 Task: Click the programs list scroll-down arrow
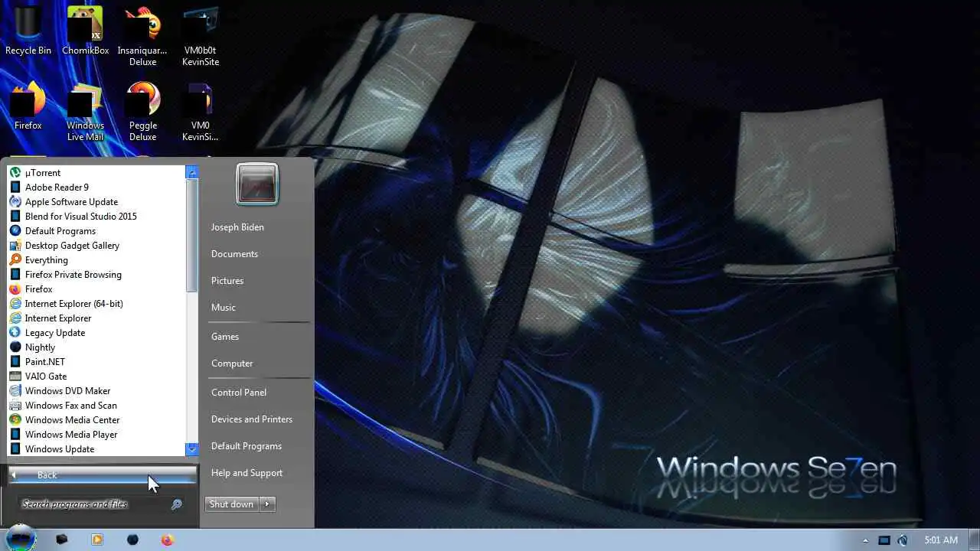pyautogui.click(x=192, y=449)
